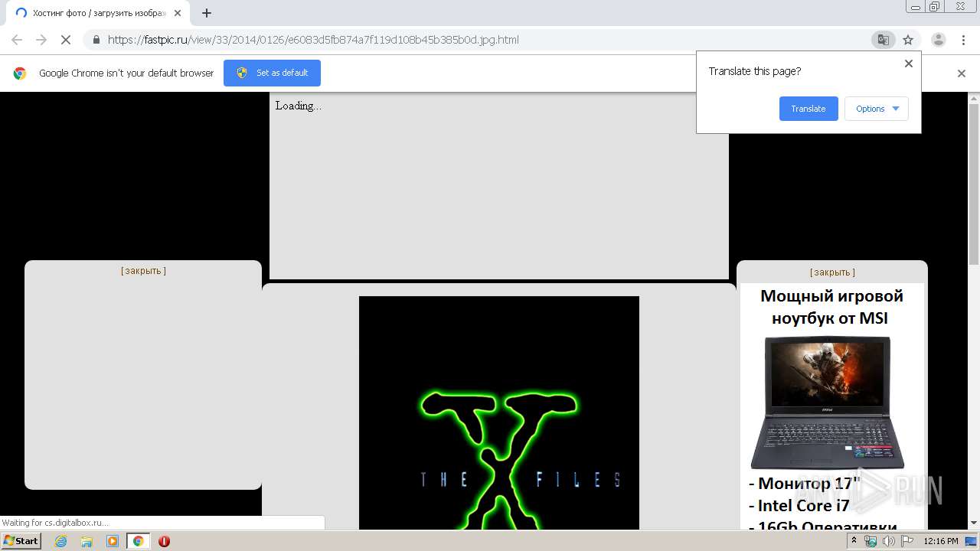
Task: Bookmark this page with the star icon
Action: pyautogui.click(x=908, y=40)
